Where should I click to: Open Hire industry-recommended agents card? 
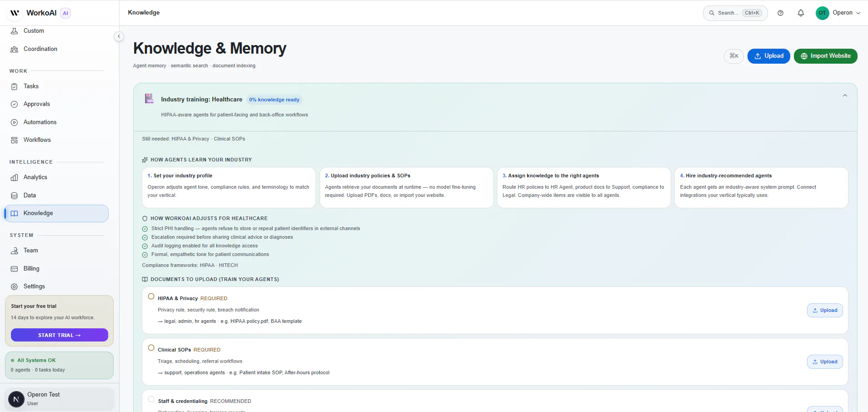pos(761,188)
